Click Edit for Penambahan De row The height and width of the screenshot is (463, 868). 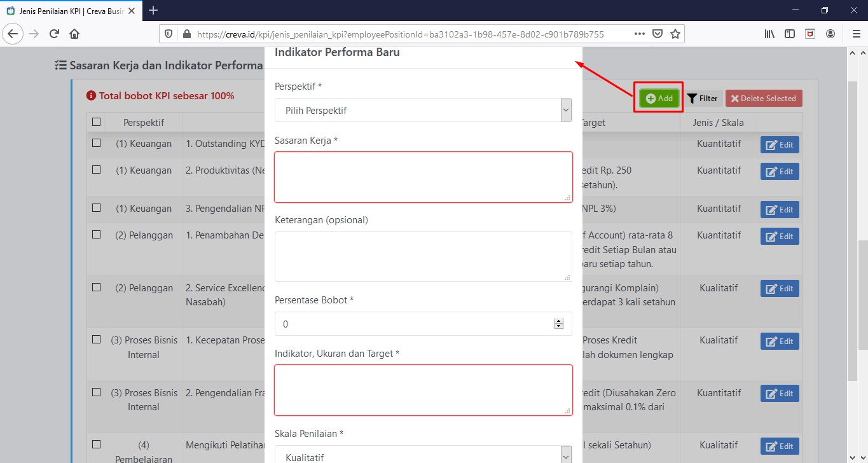[780, 237]
